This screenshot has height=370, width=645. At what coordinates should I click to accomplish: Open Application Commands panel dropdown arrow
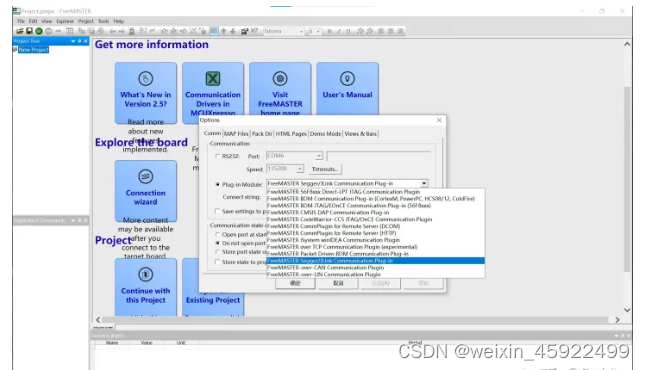click(73, 221)
